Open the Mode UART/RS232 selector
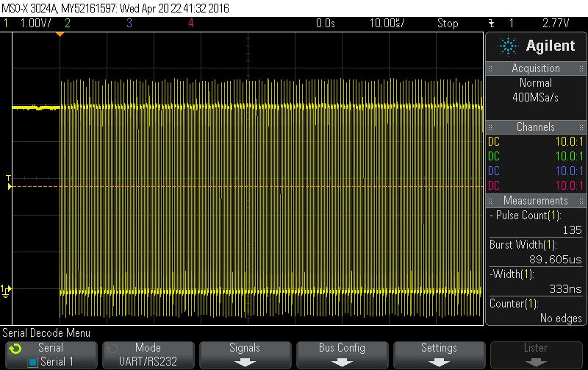 (147, 355)
